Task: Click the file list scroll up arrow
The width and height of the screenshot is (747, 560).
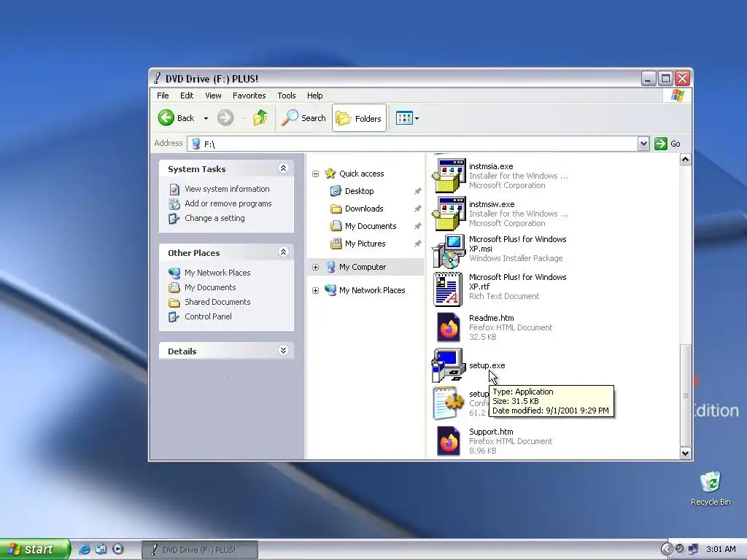Action: (x=685, y=160)
